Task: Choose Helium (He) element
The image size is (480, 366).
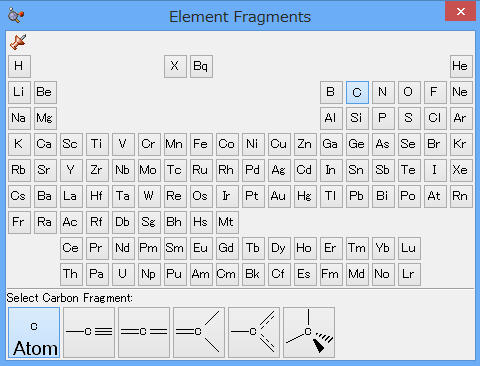Action: (x=461, y=66)
